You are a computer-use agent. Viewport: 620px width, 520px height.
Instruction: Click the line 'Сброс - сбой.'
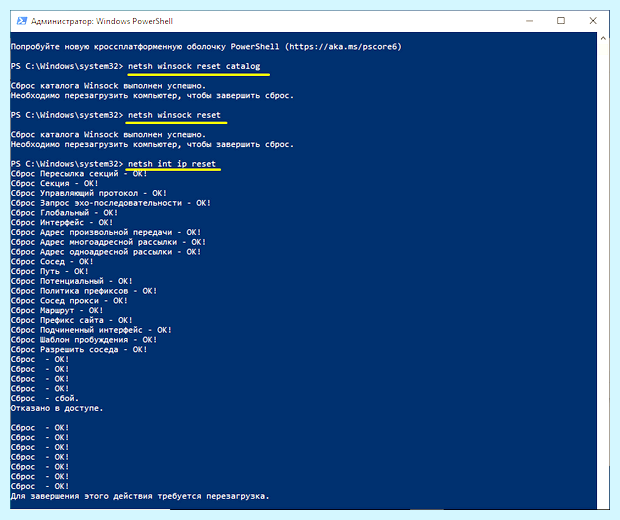(x=45, y=398)
